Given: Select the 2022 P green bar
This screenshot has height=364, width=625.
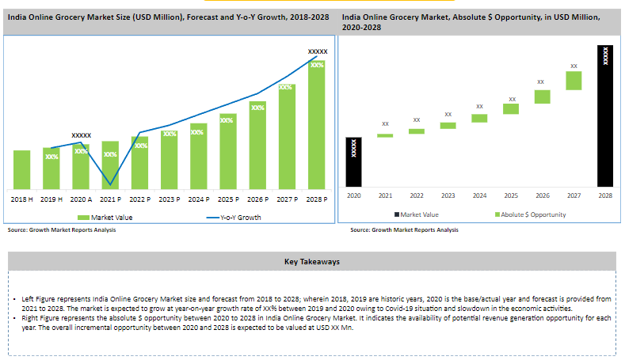Looking at the screenshot, I should pyautogui.click(x=140, y=163).
